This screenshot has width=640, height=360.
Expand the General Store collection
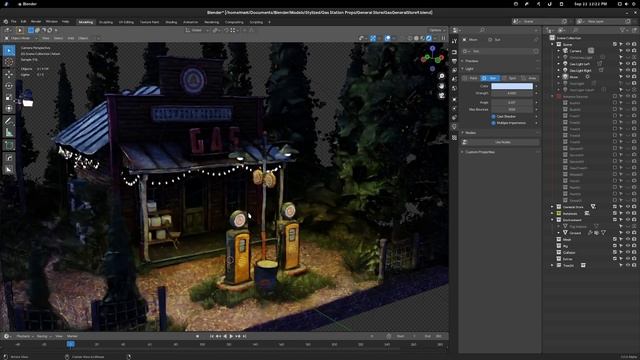point(552,207)
